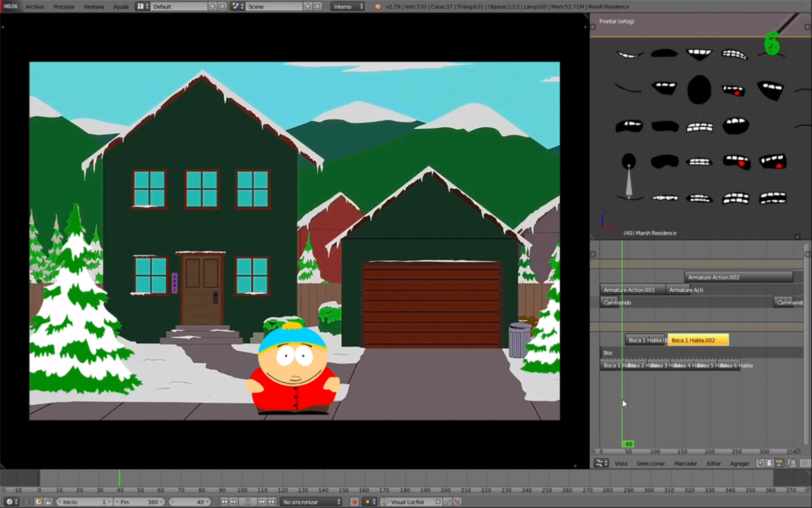Screen dimensions: 812x508
Task: Delete keyframes with crossed key icon
Action: click(457, 502)
